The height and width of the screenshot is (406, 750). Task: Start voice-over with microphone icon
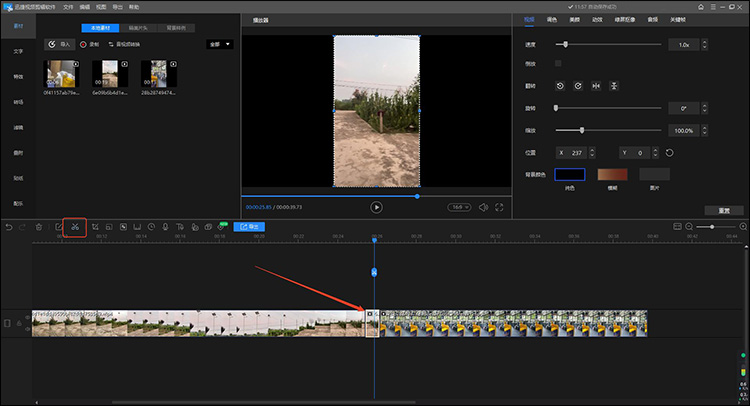click(165, 227)
